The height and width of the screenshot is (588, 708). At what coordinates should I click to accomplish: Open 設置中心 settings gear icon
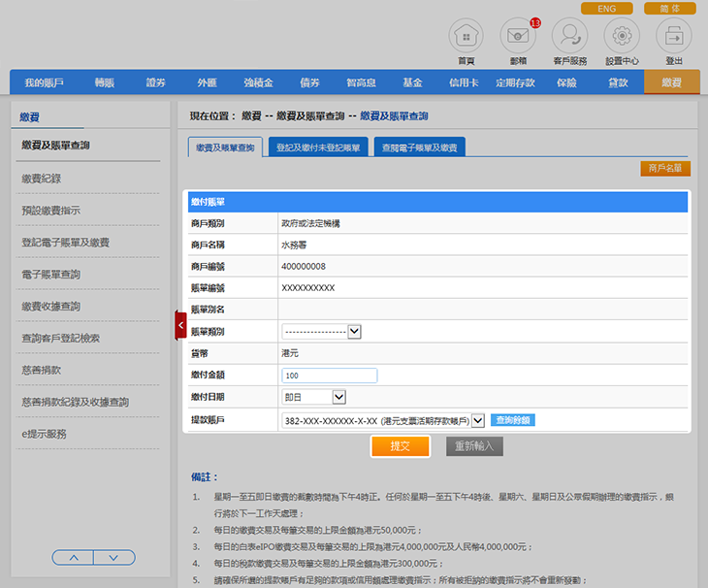(622, 37)
